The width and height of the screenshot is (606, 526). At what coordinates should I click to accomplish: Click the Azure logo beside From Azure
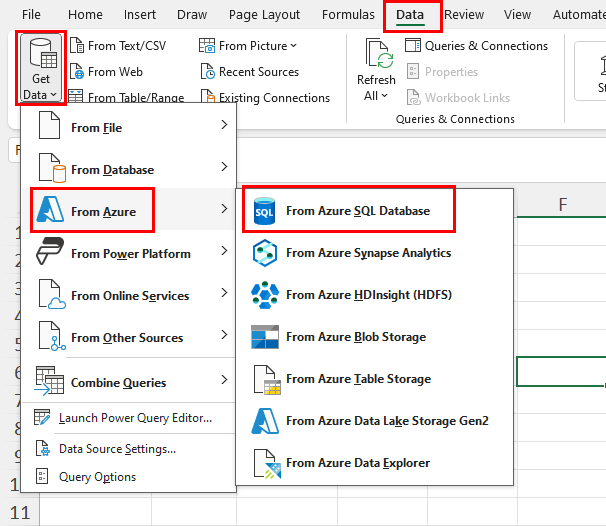tap(50, 209)
